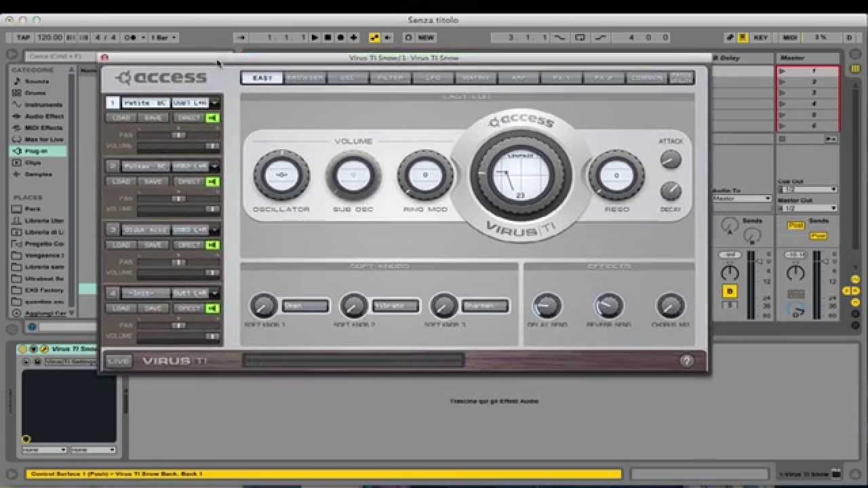Image resolution: width=868 pixels, height=488 pixels.
Task: Open part 4 output dropdown arrow
Action: coord(214,293)
